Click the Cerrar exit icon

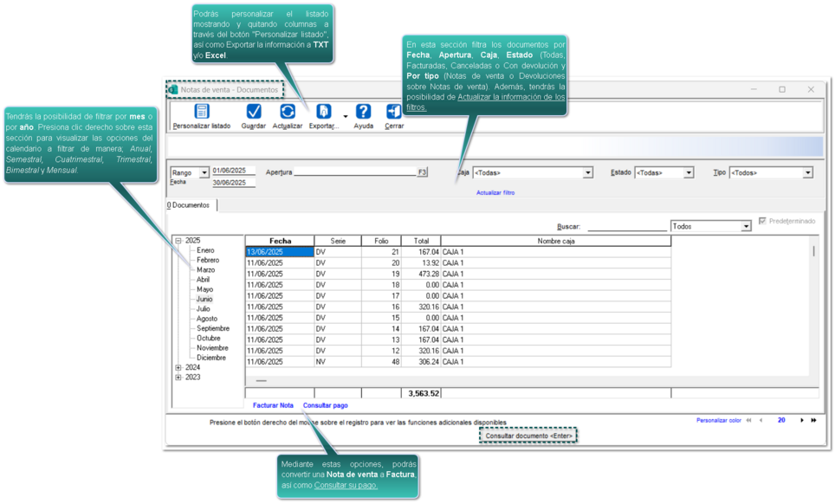(x=393, y=113)
